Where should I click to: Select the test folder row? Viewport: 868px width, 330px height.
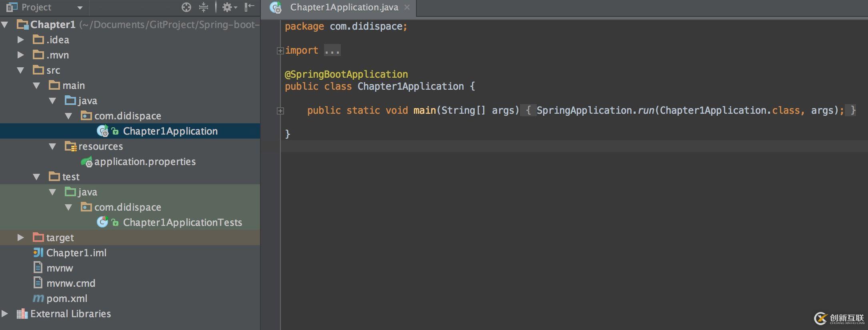pos(130,177)
